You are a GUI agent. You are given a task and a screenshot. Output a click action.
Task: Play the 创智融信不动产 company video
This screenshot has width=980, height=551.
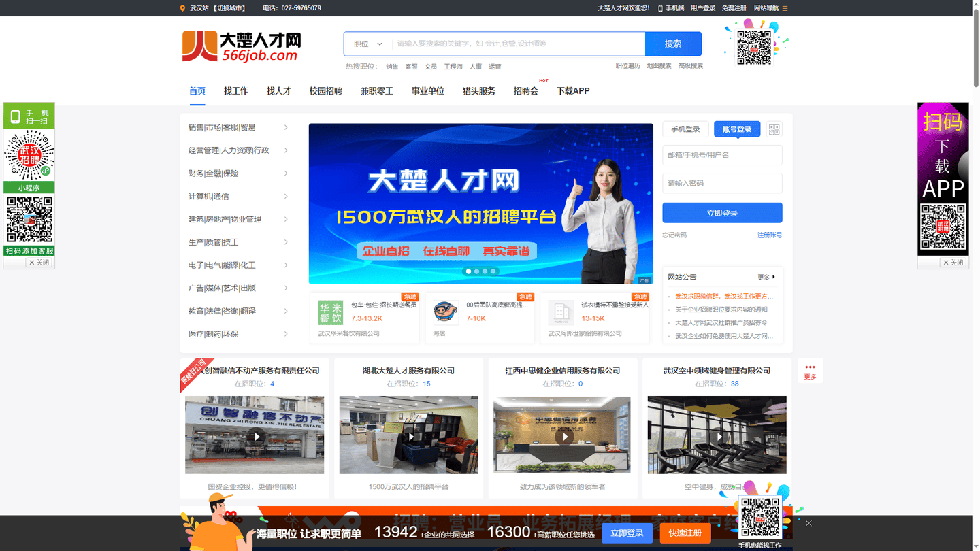[255, 436]
